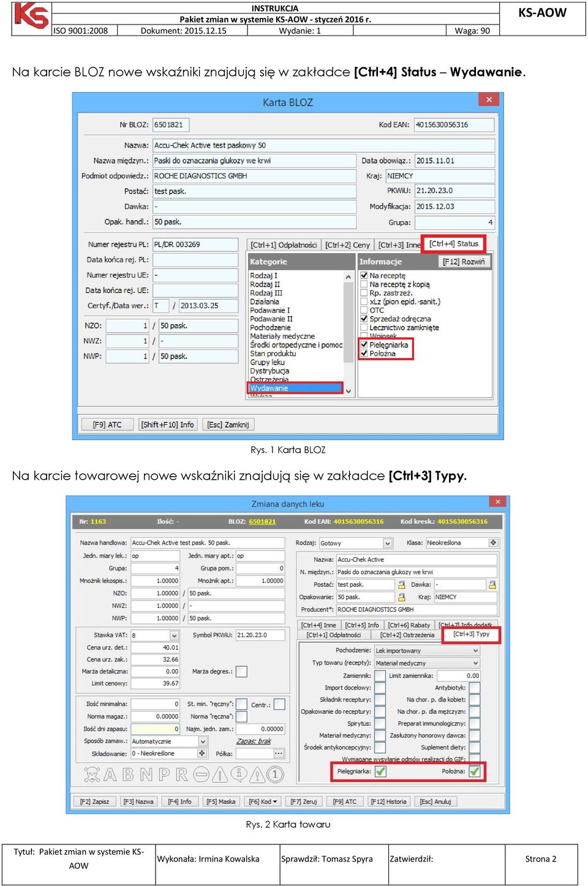The image size is (588, 886).
Task: Toggle Pielęgniarka checkbox in Karta BLOZ
Action: point(364,344)
